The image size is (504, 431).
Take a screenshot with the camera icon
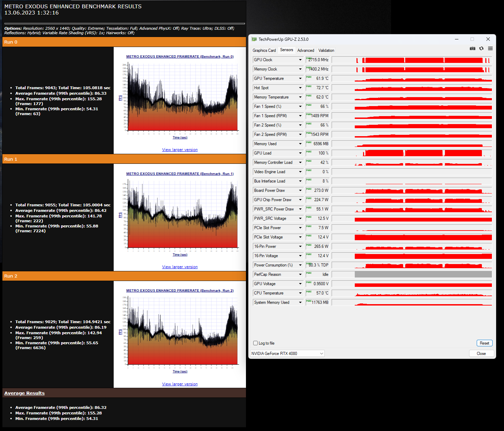click(x=473, y=49)
